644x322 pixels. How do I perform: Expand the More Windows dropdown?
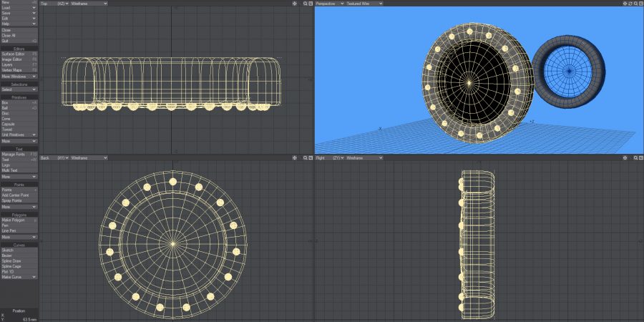tap(19, 76)
